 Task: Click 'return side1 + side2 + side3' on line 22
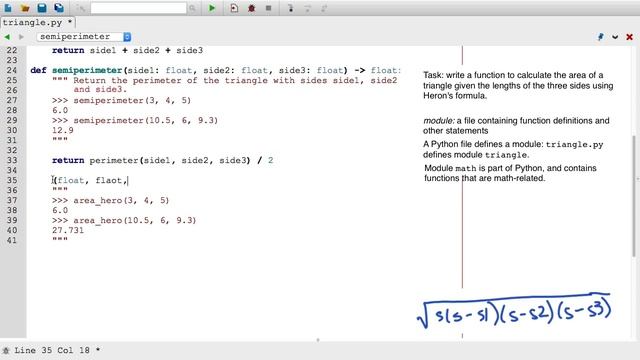coord(127,50)
